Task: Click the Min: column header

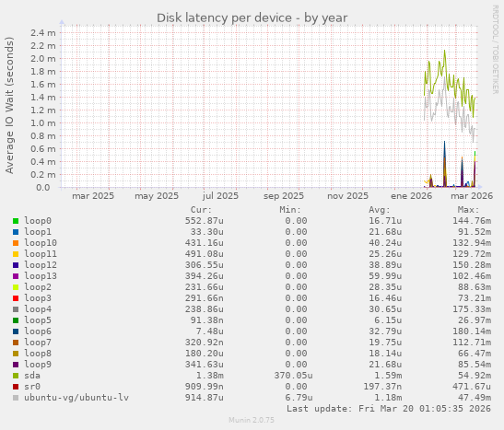Action: click(290, 210)
